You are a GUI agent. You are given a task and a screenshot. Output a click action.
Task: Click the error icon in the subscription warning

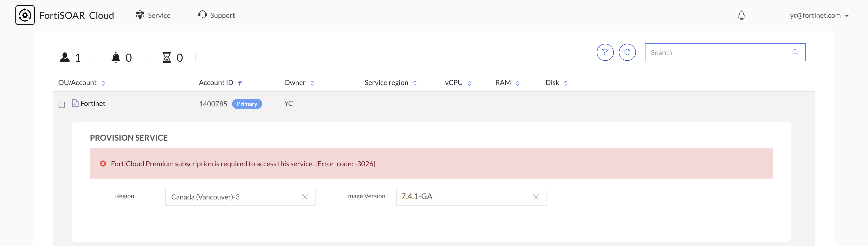point(103,164)
